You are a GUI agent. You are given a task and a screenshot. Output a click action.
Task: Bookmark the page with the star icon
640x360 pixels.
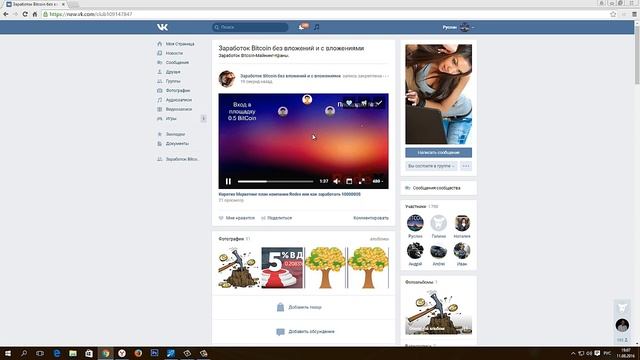click(x=613, y=14)
